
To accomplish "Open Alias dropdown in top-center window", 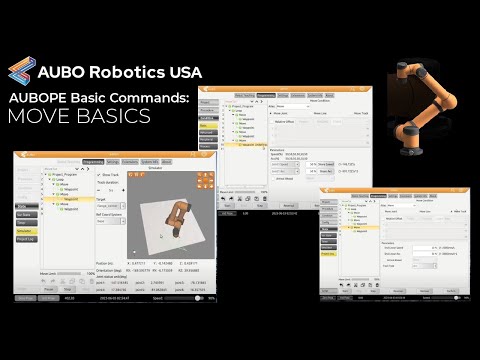I will click(x=293, y=106).
